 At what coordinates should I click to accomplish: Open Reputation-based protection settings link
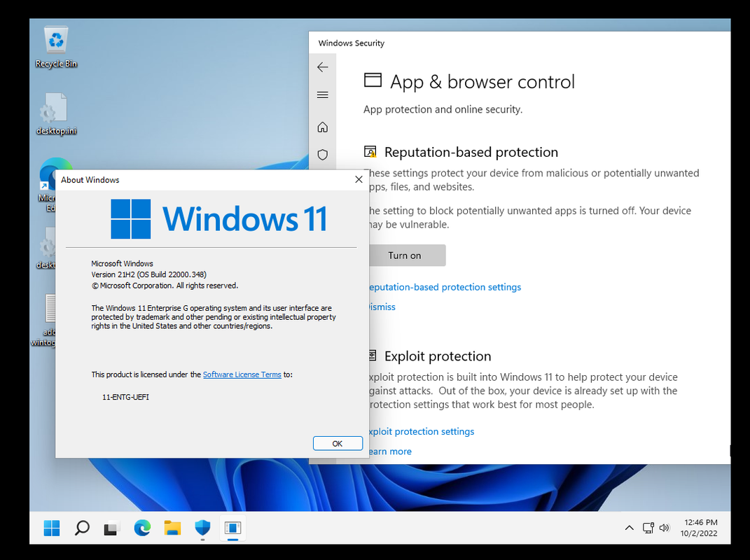click(445, 287)
